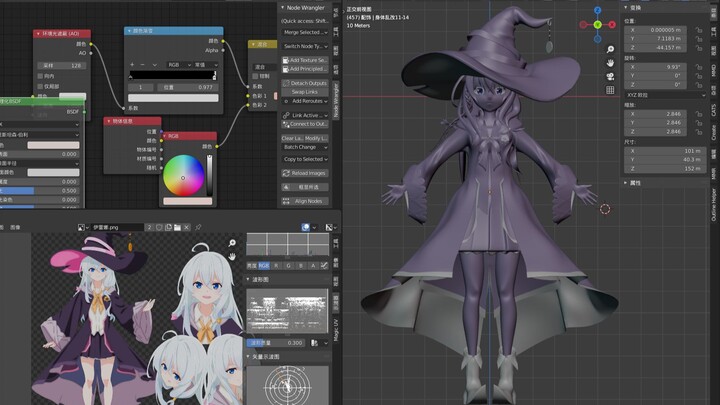Click the 3D viewport zoom magnifier icon
Viewport: 720px width, 405px height.
[610, 49]
